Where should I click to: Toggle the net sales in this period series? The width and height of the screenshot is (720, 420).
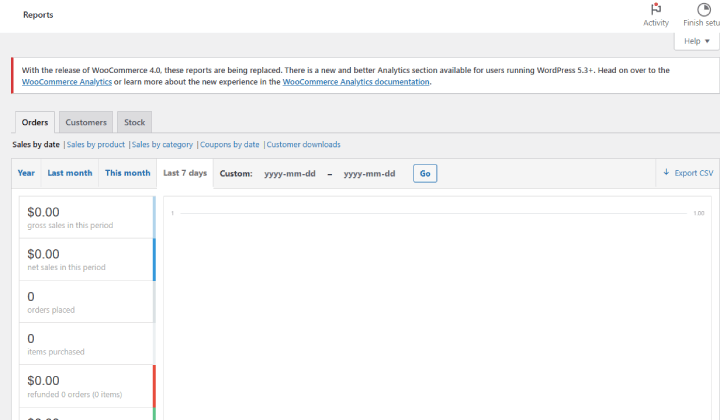pyautogui.click(x=87, y=259)
